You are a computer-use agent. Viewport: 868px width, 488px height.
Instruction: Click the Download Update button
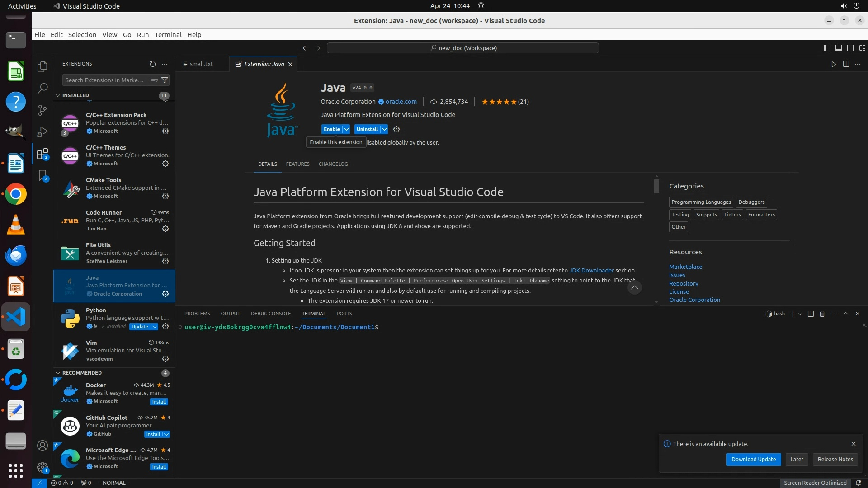(753, 459)
